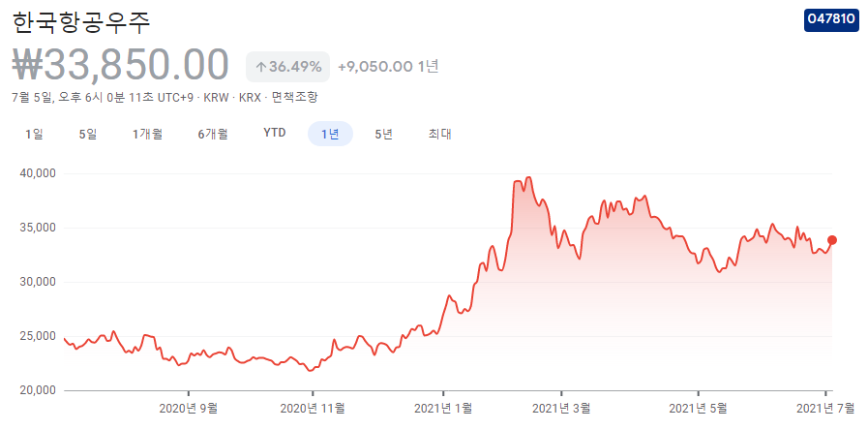This screenshot has height=430, width=868.
Task: Open the 최대 full history range
Action: [x=440, y=134]
